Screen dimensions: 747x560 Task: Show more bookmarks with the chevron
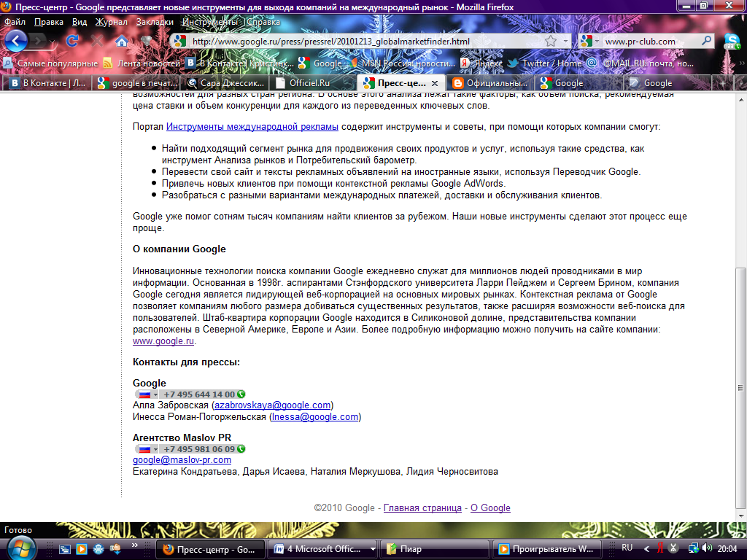[742, 63]
